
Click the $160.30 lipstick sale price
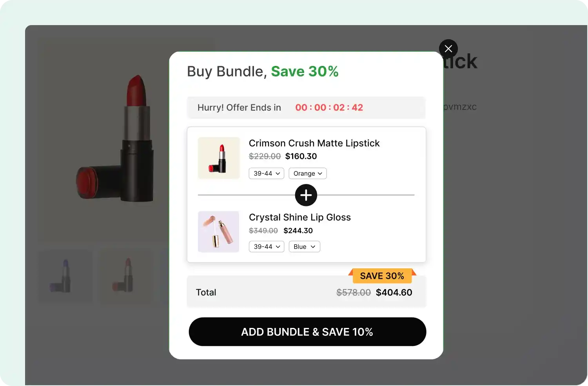[301, 156]
